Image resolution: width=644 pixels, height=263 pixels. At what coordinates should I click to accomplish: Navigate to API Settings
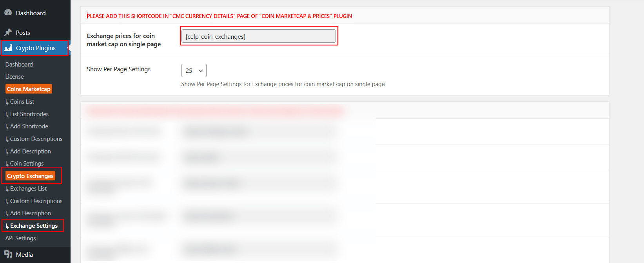pos(20,238)
